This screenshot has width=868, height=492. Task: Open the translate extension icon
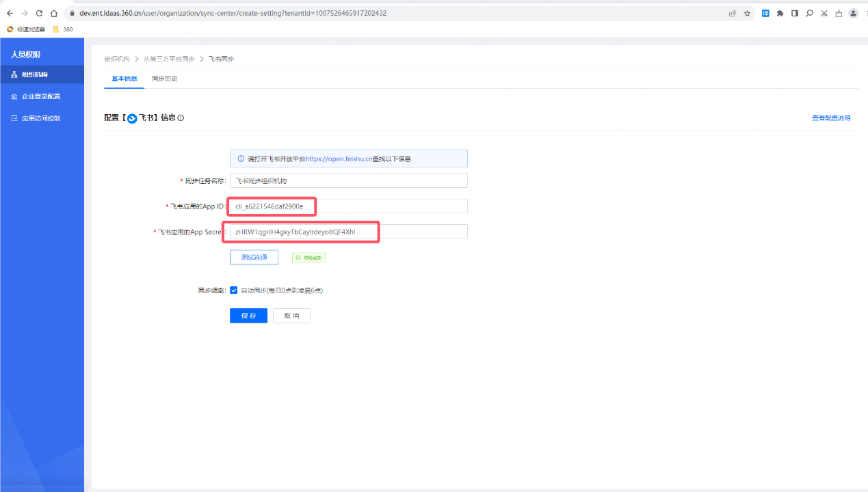(x=765, y=13)
